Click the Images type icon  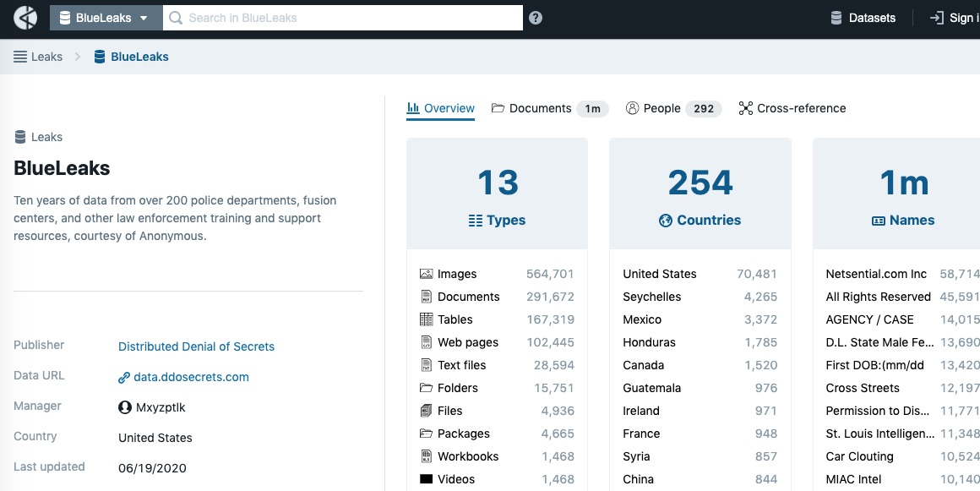coord(427,274)
